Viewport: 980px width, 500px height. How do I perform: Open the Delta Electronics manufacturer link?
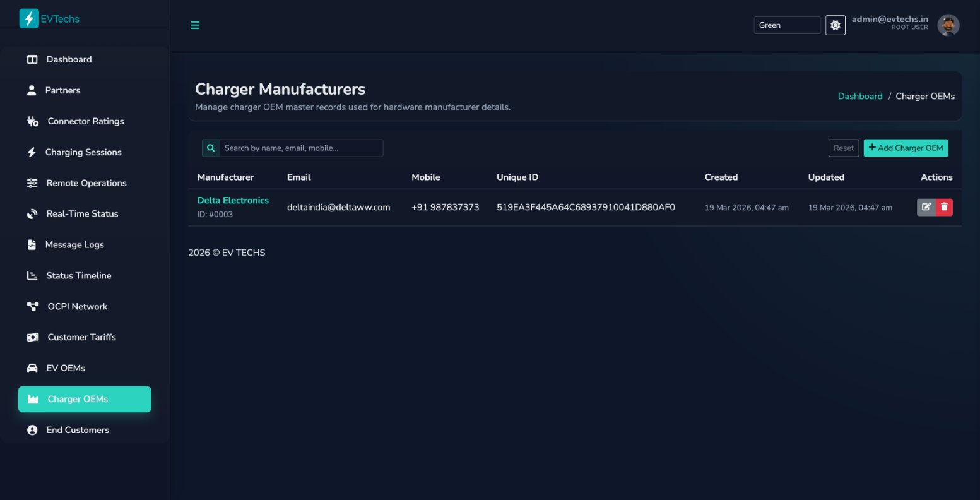coord(233,200)
